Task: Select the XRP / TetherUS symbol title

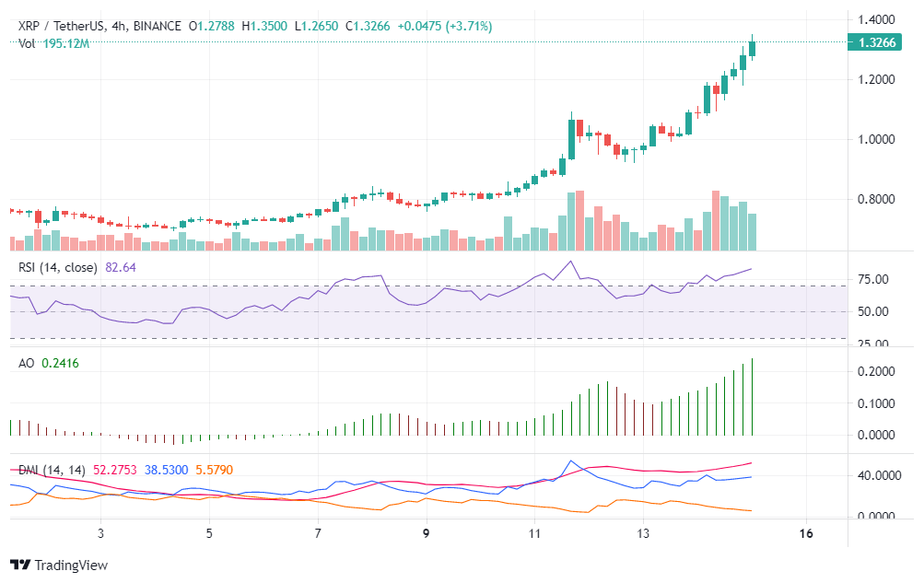Action: [x=62, y=27]
